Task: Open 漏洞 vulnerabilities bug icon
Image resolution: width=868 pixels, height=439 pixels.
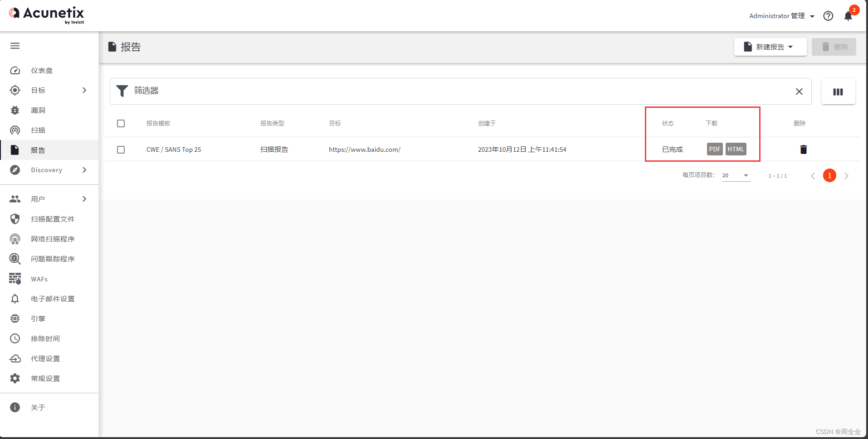Action: [15, 110]
